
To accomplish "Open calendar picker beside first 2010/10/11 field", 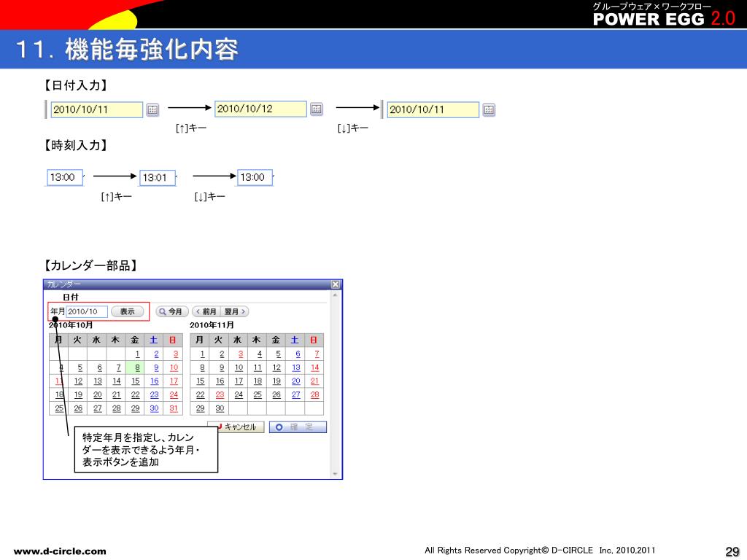I will click(x=152, y=110).
